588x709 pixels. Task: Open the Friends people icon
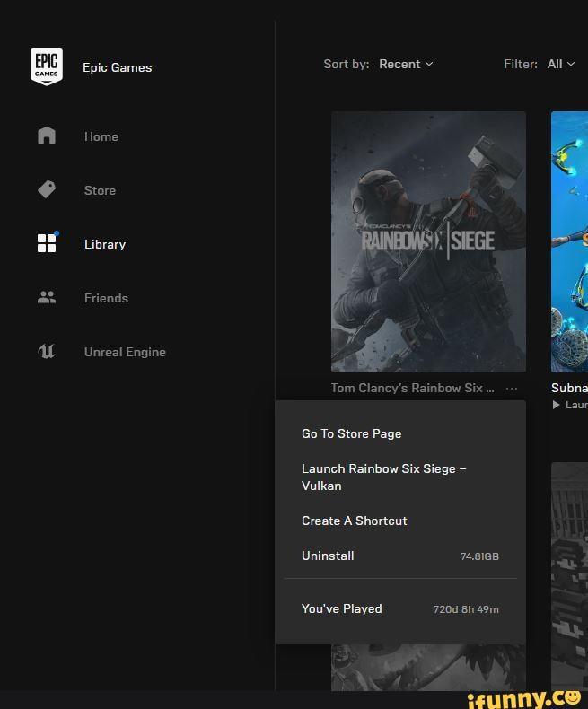point(47,297)
